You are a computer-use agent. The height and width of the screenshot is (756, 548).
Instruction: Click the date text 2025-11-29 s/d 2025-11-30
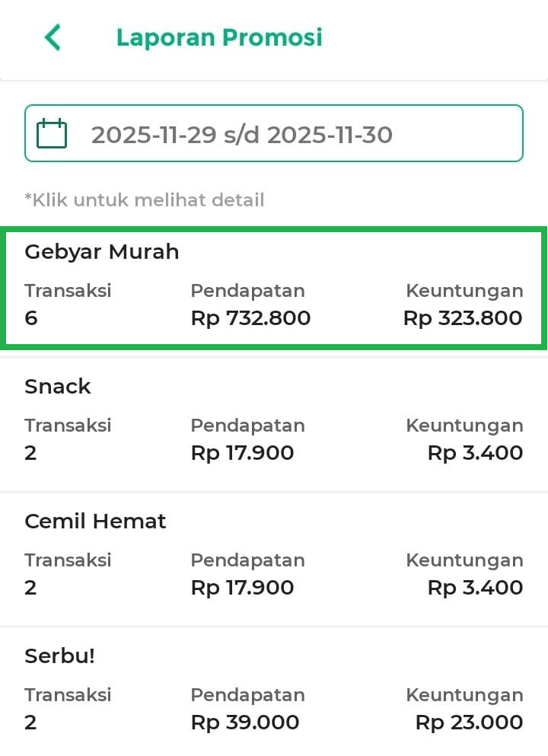pyautogui.click(x=242, y=135)
